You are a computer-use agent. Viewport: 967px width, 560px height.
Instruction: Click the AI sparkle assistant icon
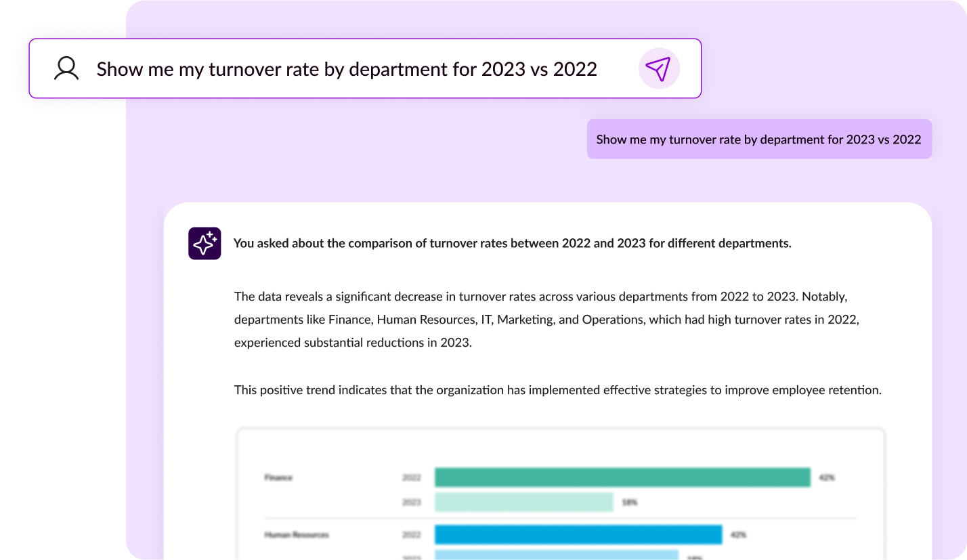click(x=205, y=244)
